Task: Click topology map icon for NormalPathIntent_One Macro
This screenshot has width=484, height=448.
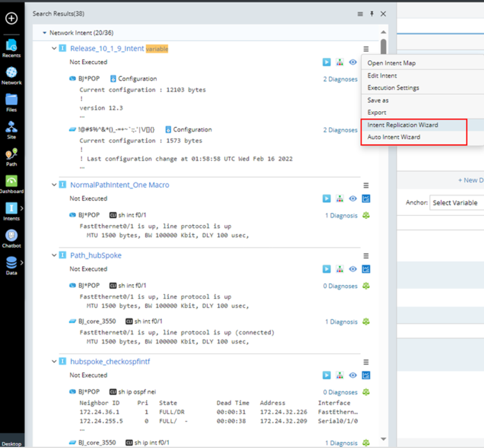Action: [340, 198]
